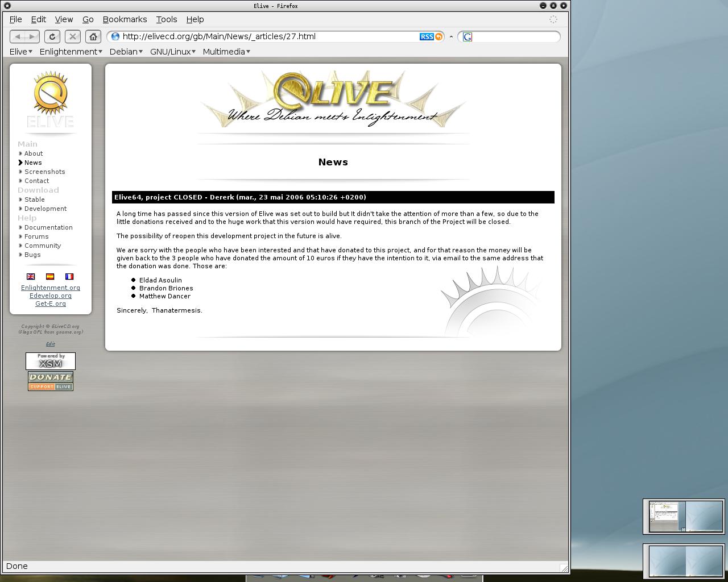Image resolution: width=728 pixels, height=582 pixels.
Task: Expand the Debian bookmarks folder
Action: pyautogui.click(x=126, y=52)
